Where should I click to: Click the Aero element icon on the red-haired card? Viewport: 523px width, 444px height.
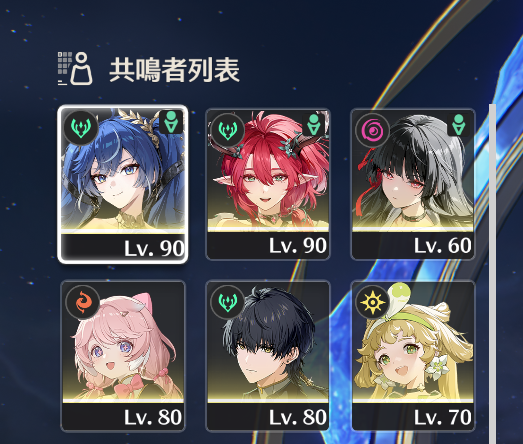click(227, 130)
